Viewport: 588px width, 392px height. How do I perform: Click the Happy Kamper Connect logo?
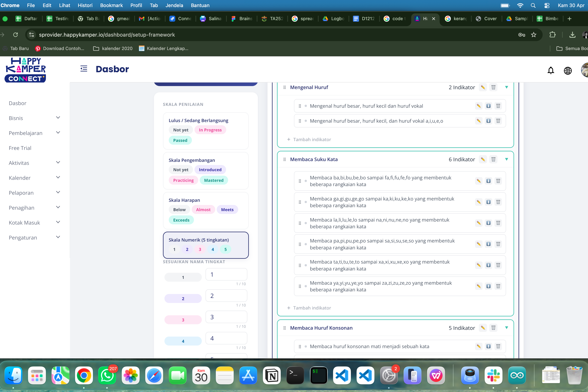(26, 70)
